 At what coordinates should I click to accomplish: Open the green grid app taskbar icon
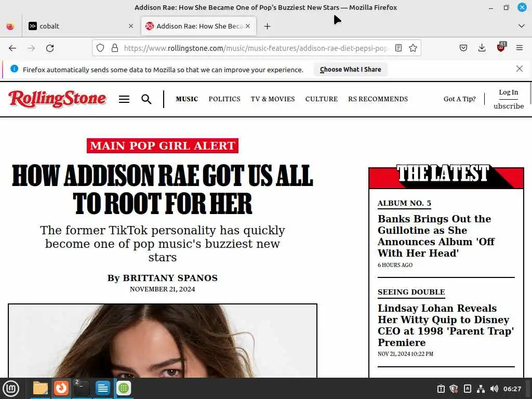(124, 388)
